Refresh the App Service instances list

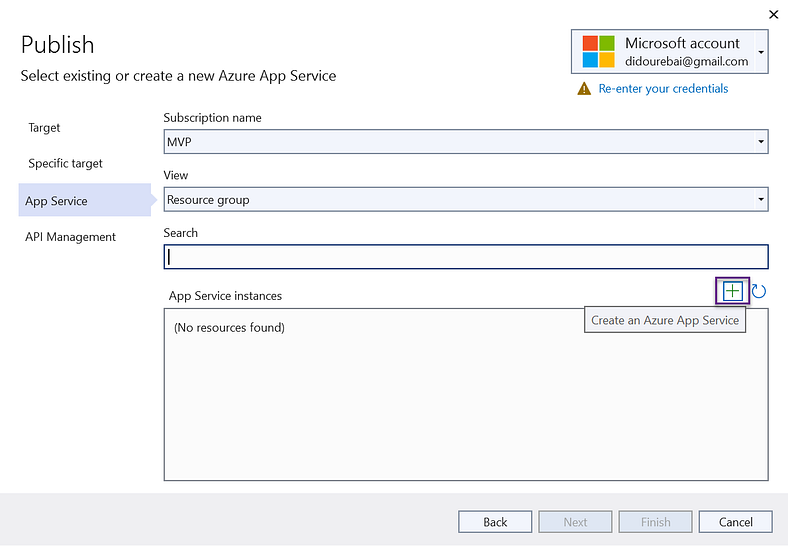pos(759,291)
